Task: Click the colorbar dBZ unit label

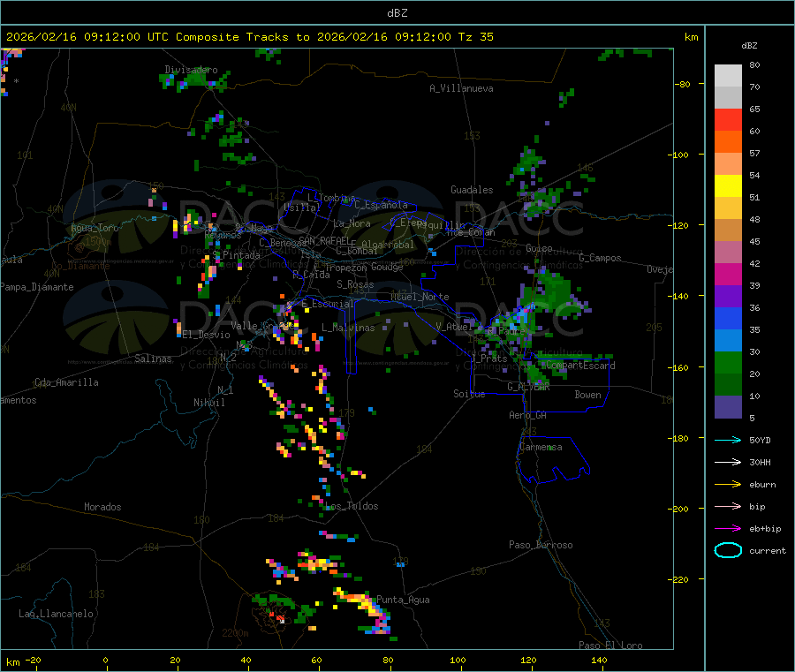Action: coord(749,46)
